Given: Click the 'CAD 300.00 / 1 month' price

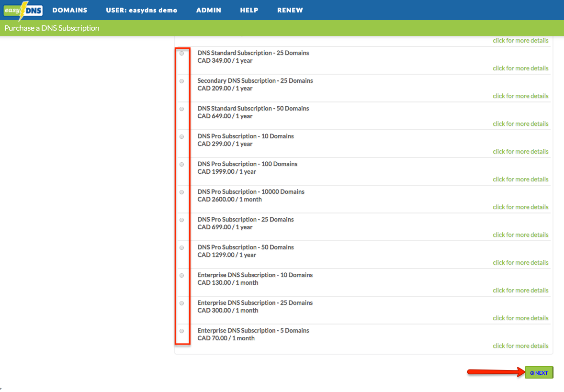Looking at the screenshot, I should click(x=228, y=310).
